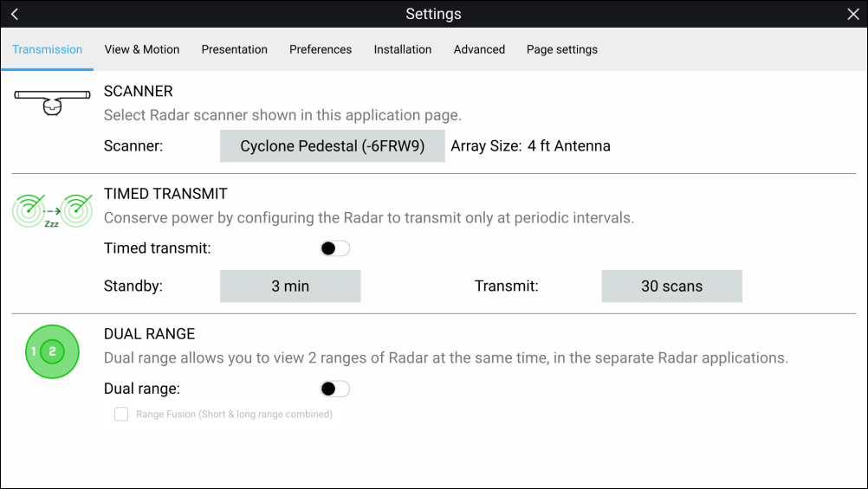Turn on the Dual range toggle
868x489 pixels.
click(334, 389)
